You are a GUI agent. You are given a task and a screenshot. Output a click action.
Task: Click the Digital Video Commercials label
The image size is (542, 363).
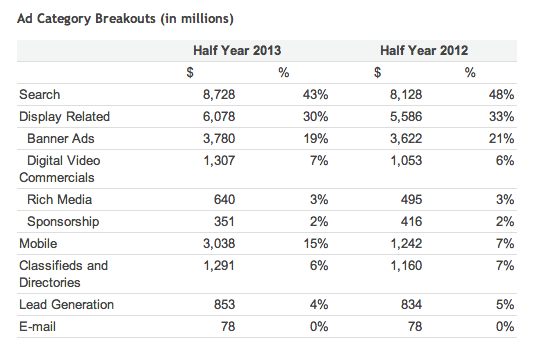(60, 169)
